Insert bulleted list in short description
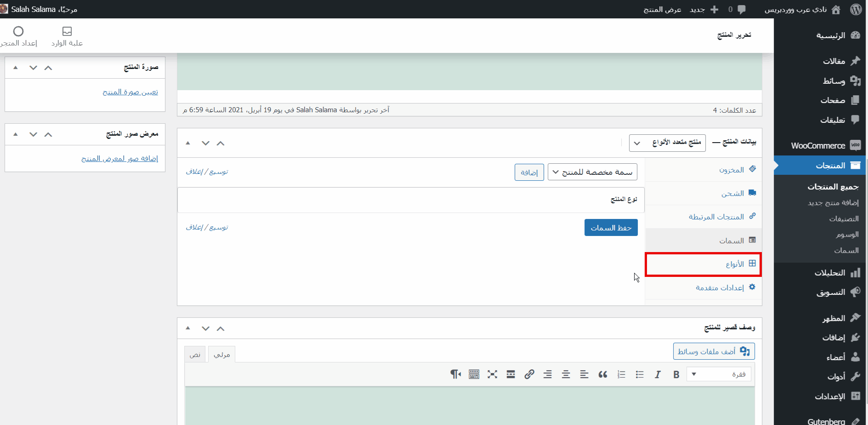This screenshot has width=868, height=425. [639, 374]
